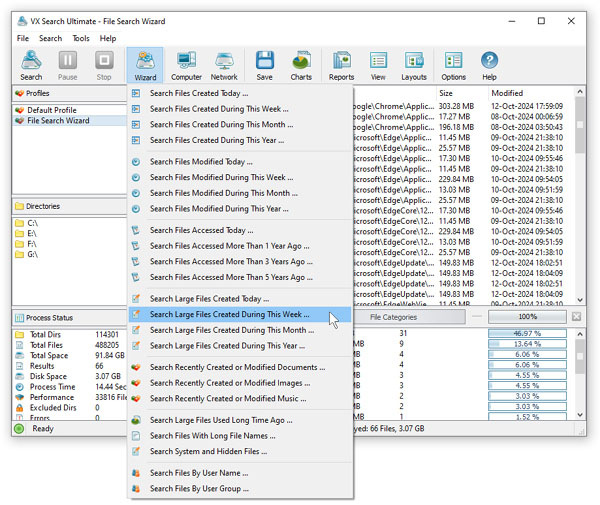Choose Search Files Modified During This Month
600x505 pixels.
coord(240,193)
